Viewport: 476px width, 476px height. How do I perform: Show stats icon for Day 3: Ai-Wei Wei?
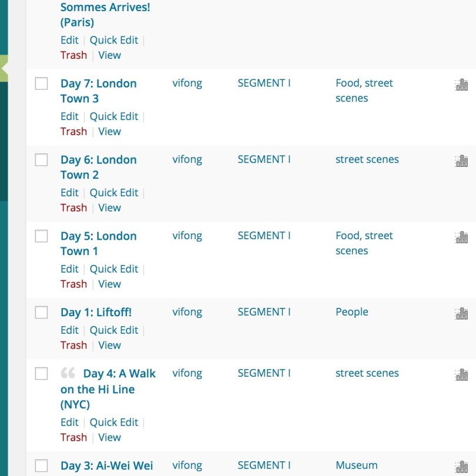pyautogui.click(x=461, y=467)
